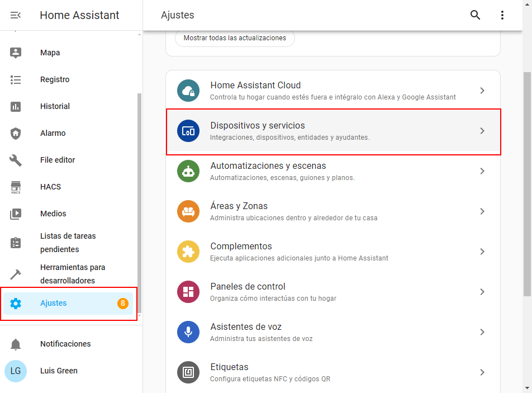532x393 pixels.
Task: Click the main page vertical scrollbar
Action: 527,184
